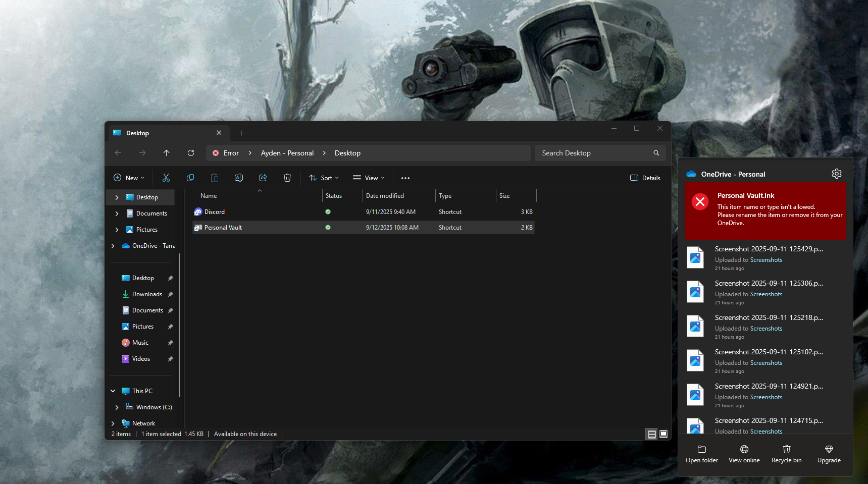This screenshot has width=868, height=484.
Task: Select the Desktop tab
Action: click(169, 133)
